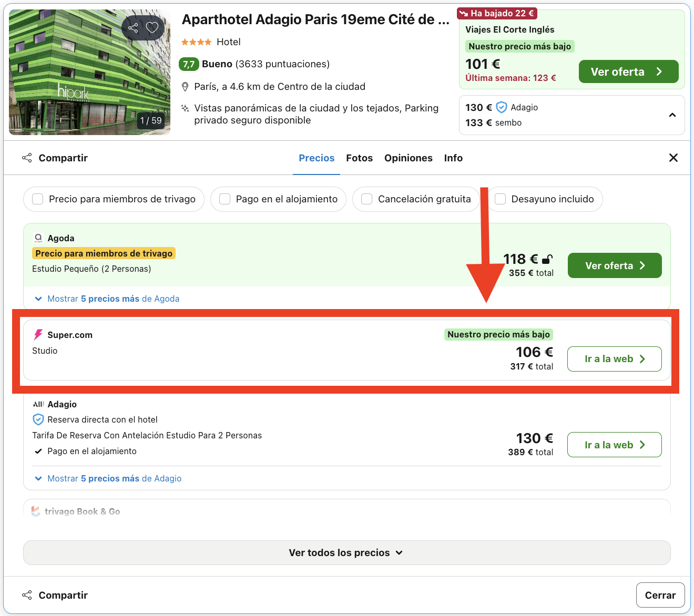694x616 pixels.
Task: Click the location pin icon near París
Action: [x=185, y=86]
